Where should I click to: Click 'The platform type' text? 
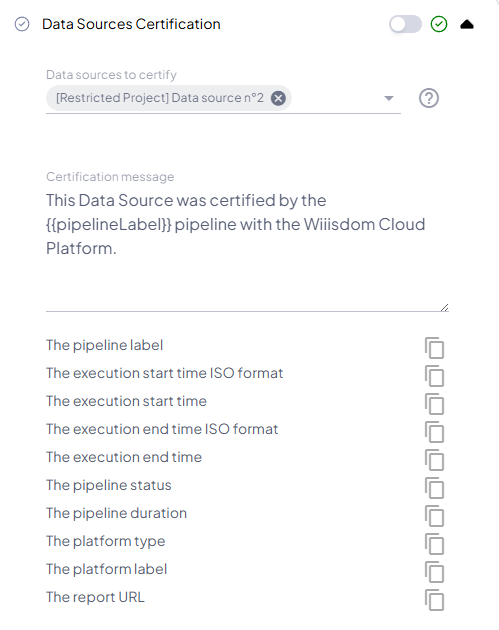[x=105, y=541]
